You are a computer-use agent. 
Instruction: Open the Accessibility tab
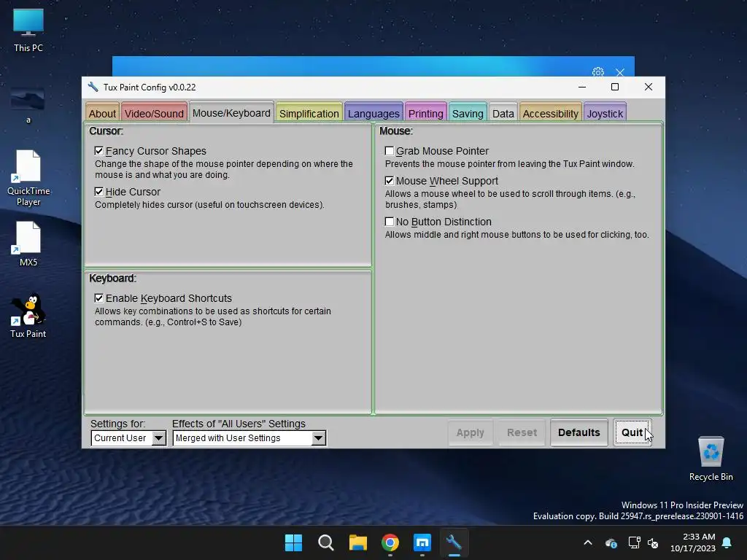[550, 113]
